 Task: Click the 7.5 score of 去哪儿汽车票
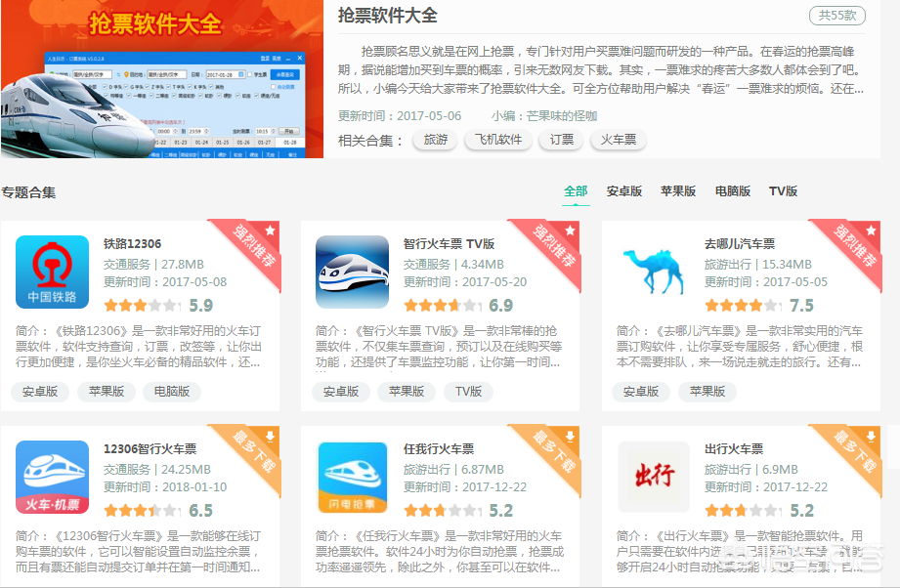click(802, 305)
